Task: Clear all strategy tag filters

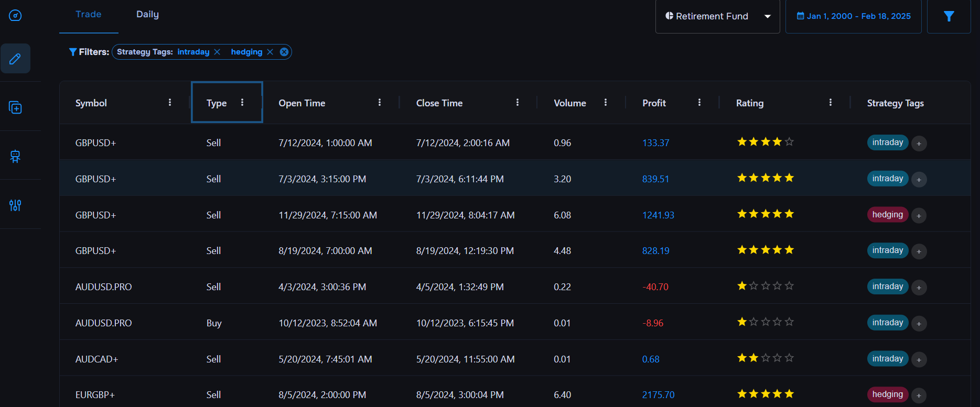Action: [x=284, y=52]
